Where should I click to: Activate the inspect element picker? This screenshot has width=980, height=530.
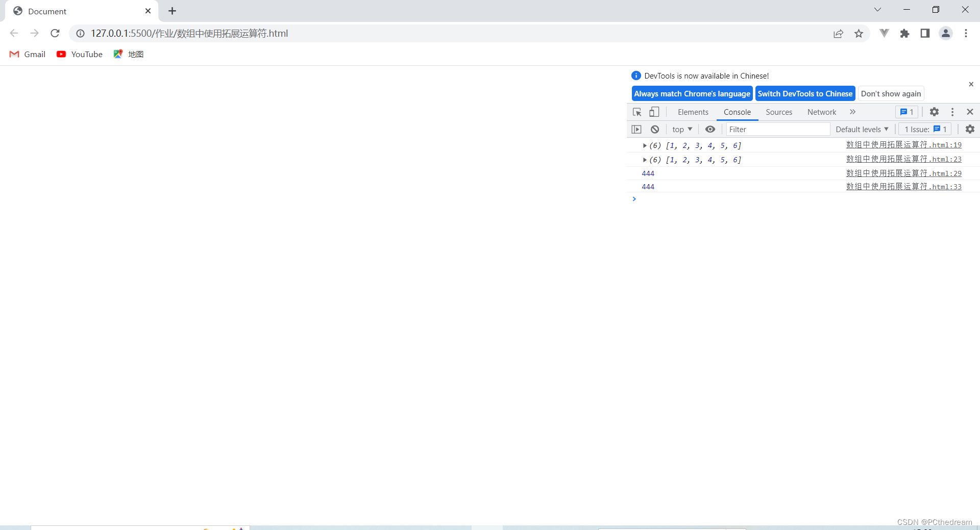637,112
